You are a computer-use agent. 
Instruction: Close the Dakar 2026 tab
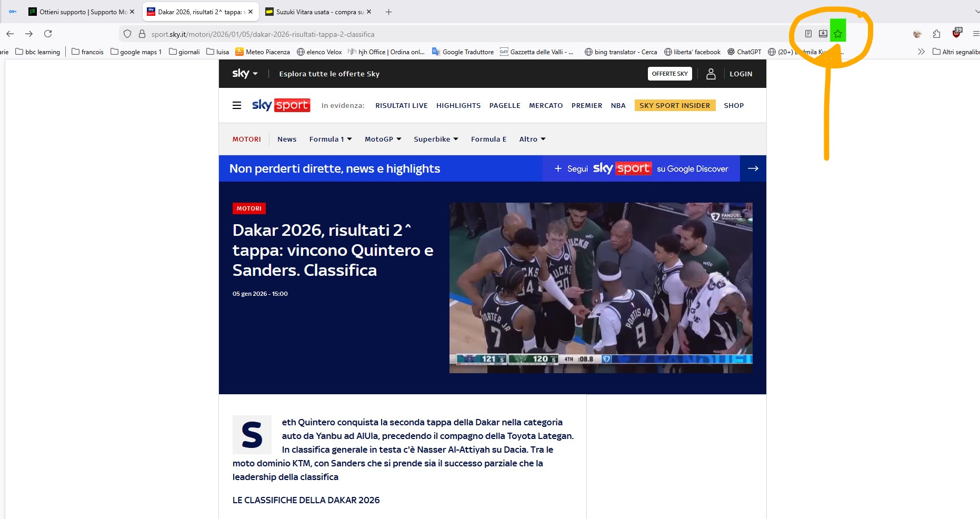tap(251, 12)
